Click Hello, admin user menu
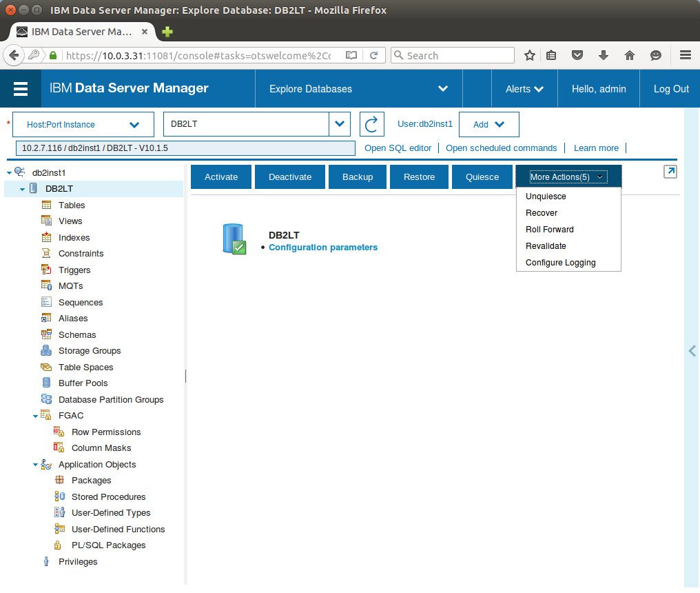700x593 pixels. pos(599,88)
